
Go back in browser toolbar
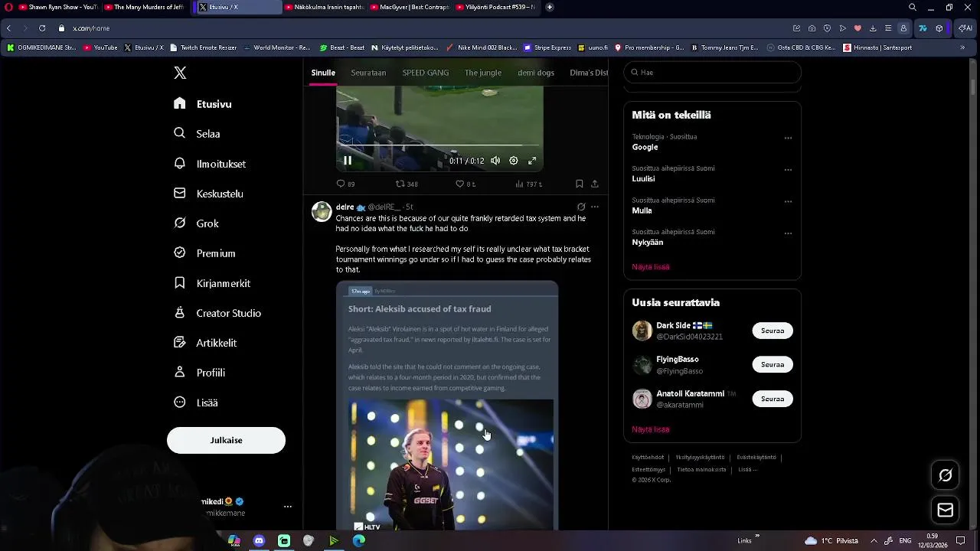tap(8, 28)
